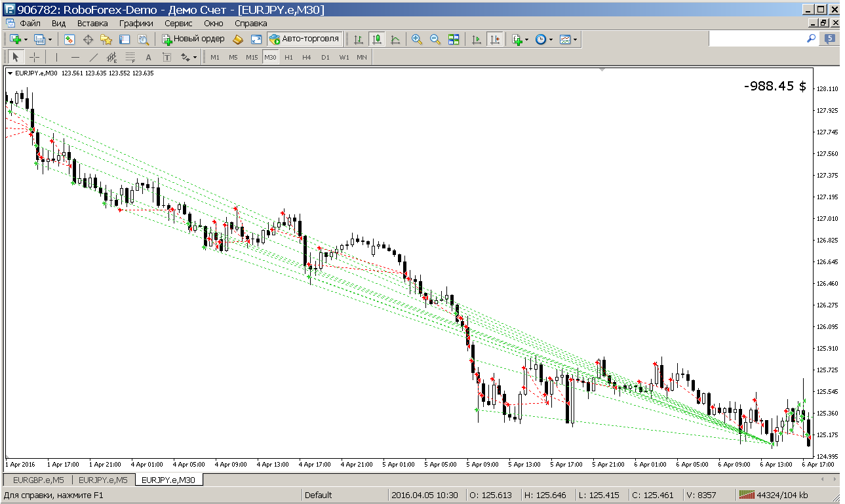Image resolution: width=845 pixels, height=504 pixels.
Task: Zoom out on the chart
Action: point(435,39)
